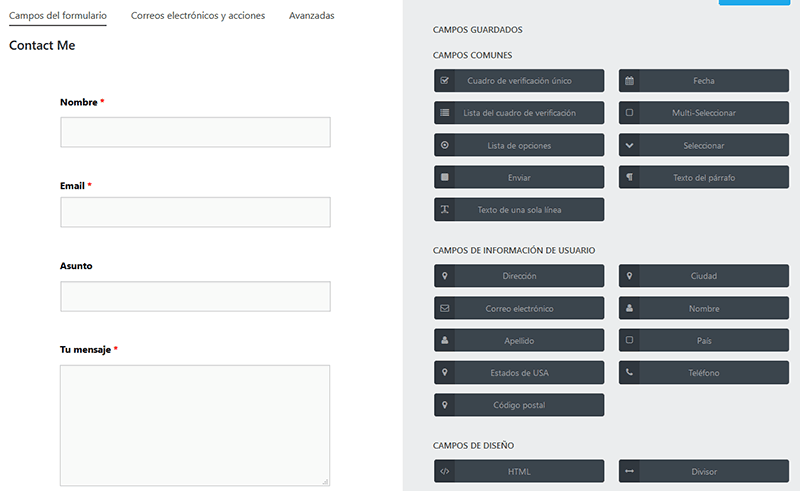800x491 pixels.
Task: Add the Multi-Seleccionar field
Action: [x=704, y=113]
